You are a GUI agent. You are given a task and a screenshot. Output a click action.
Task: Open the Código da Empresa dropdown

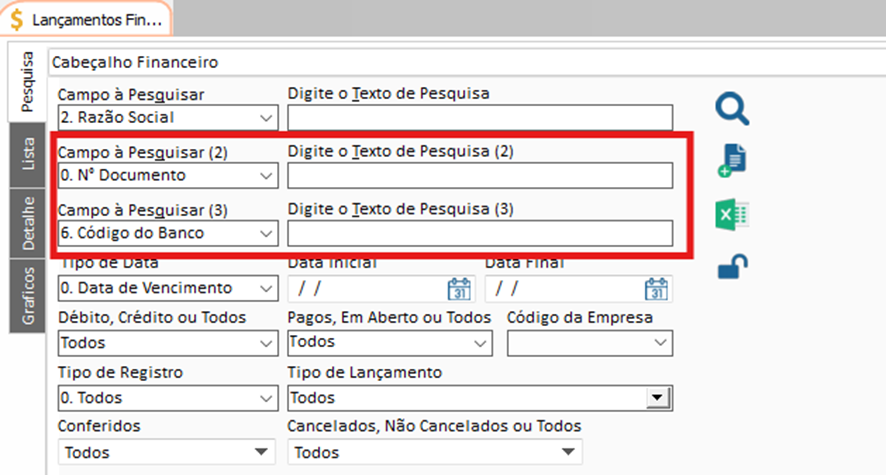tap(660, 343)
